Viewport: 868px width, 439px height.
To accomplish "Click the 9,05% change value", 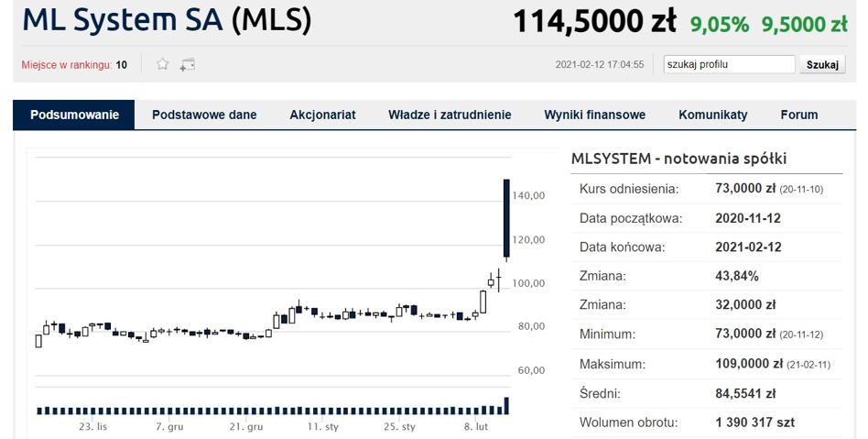I will click(720, 25).
